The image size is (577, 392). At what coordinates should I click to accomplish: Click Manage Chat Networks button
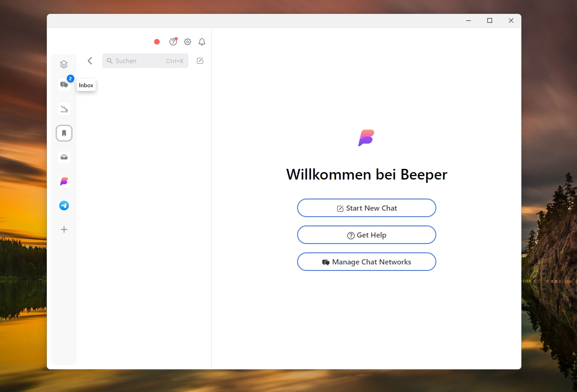[367, 262]
